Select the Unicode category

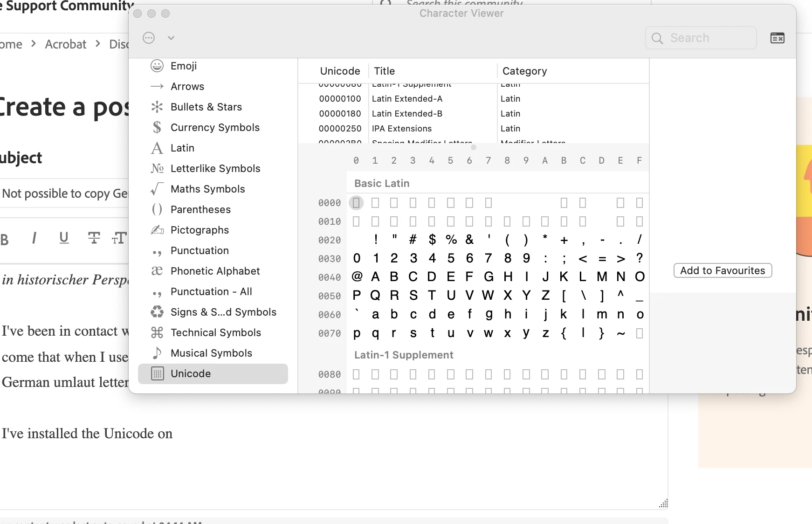click(x=213, y=373)
